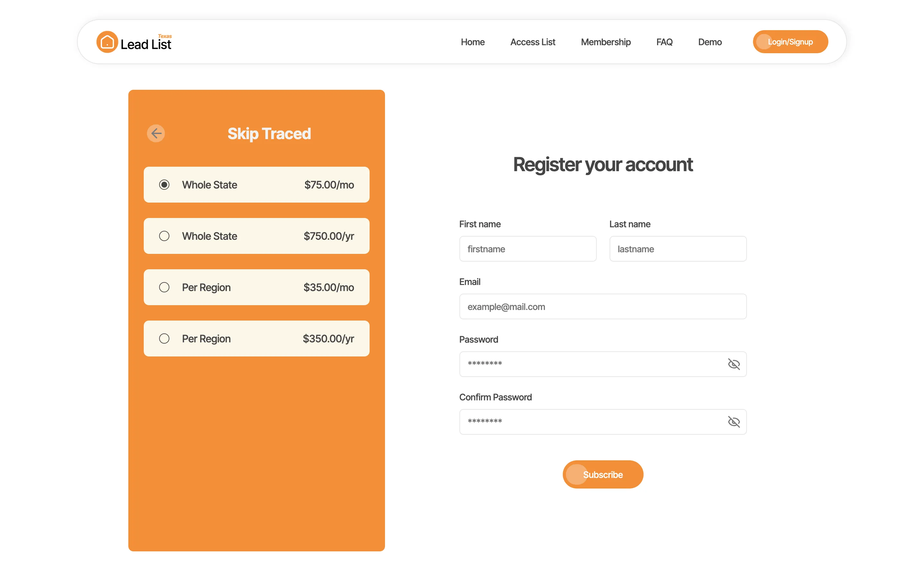Click the Login/Signup button
Viewport: 924px width, 577px height.
pyautogui.click(x=790, y=42)
